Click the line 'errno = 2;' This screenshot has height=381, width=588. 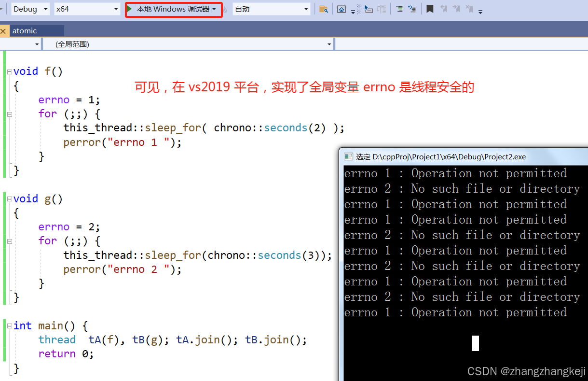point(69,227)
